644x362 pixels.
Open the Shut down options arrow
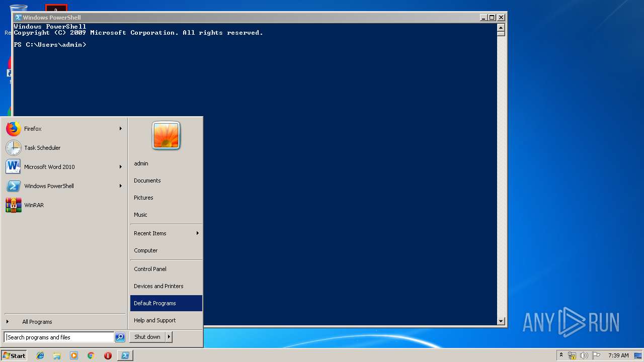169,337
